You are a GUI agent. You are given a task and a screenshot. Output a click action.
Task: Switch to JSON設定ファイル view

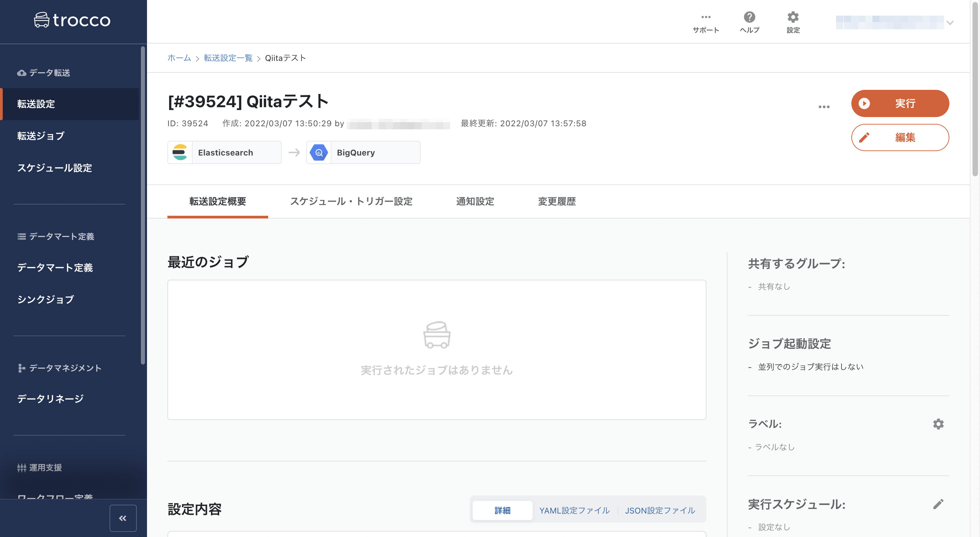pyautogui.click(x=660, y=510)
